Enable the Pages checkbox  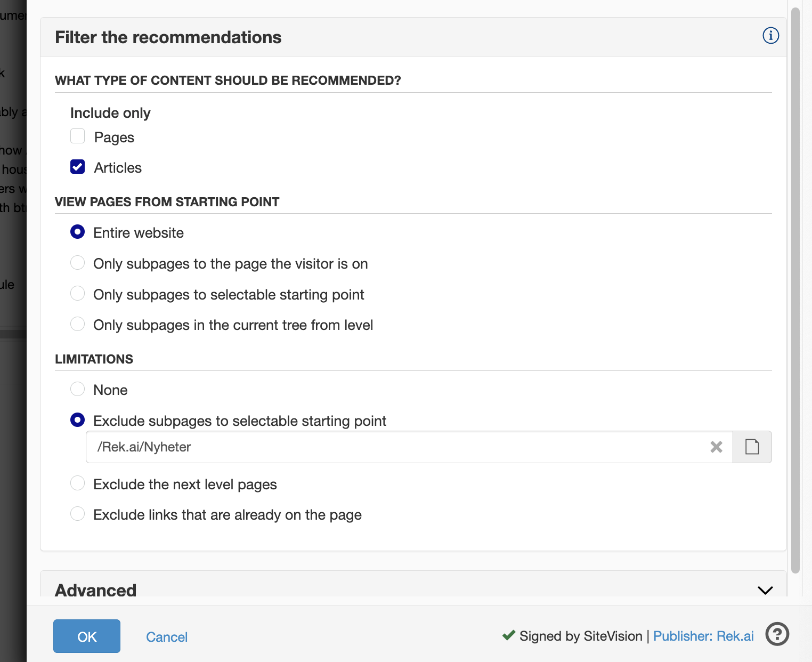[x=77, y=136]
